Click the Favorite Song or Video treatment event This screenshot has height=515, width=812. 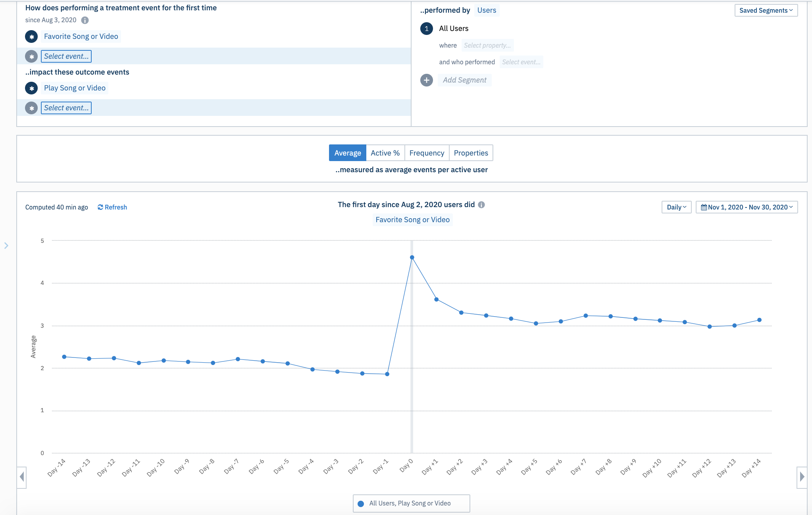point(81,37)
